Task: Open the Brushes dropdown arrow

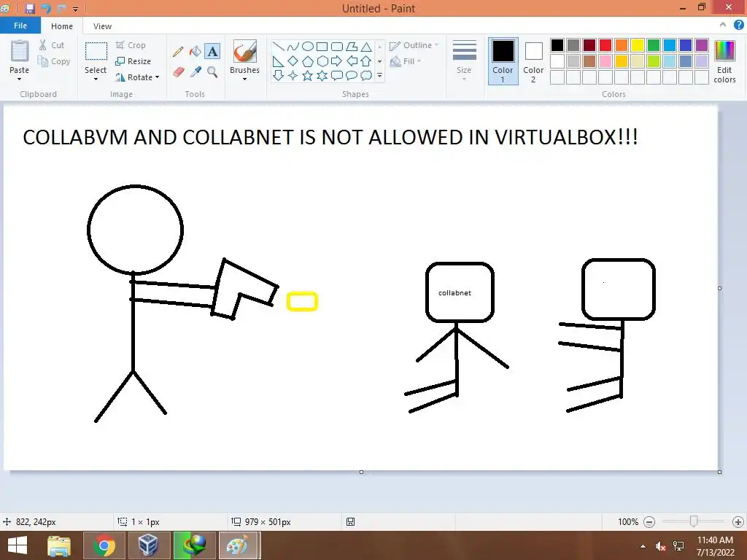Action: tap(245, 79)
